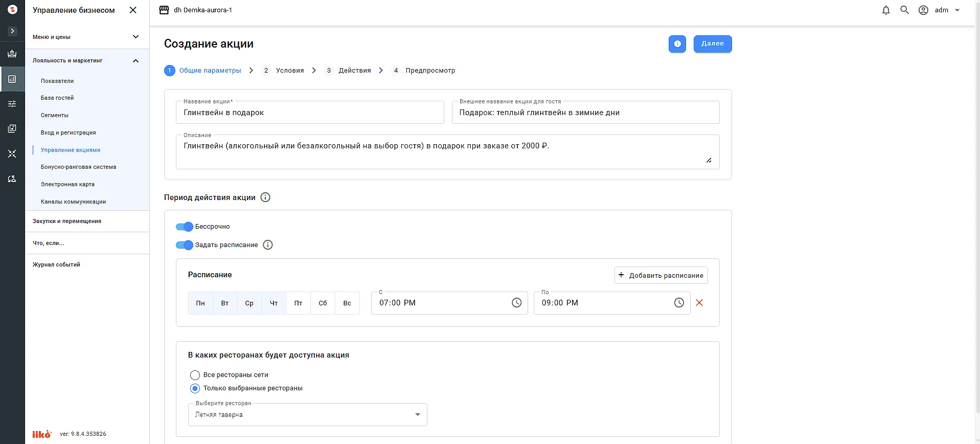Open search with the magnifier icon
This screenshot has width=980, height=444.
point(904,10)
